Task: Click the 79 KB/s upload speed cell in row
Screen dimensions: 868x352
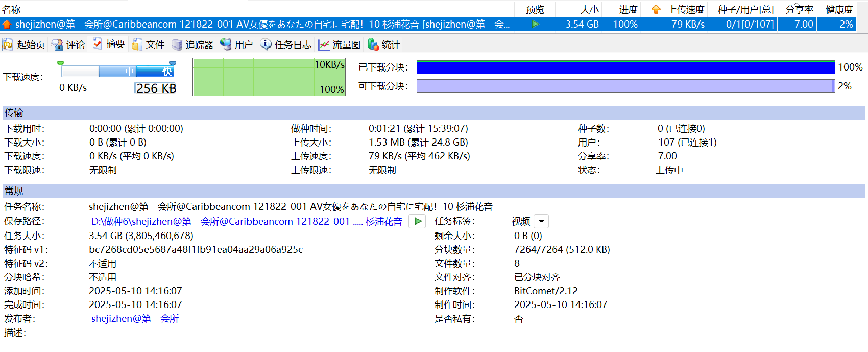Action: coord(674,24)
